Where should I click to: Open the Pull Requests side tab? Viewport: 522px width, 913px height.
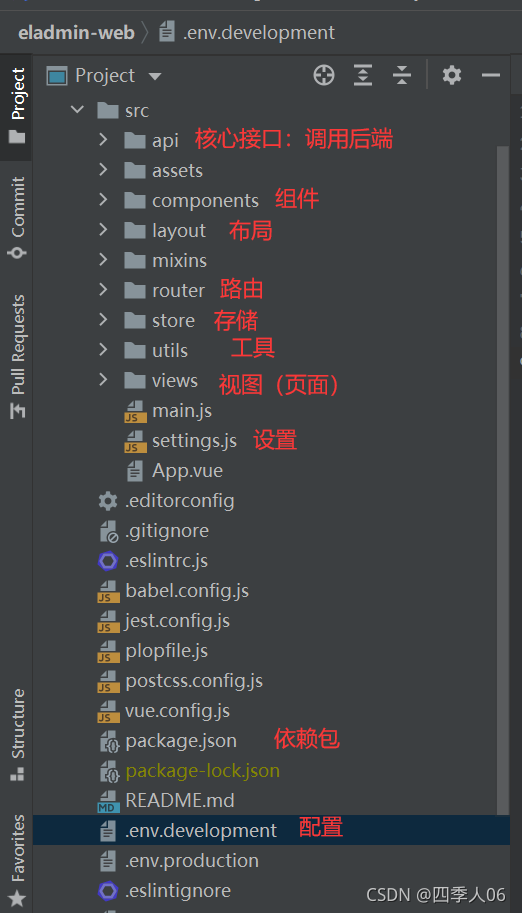click(17, 356)
